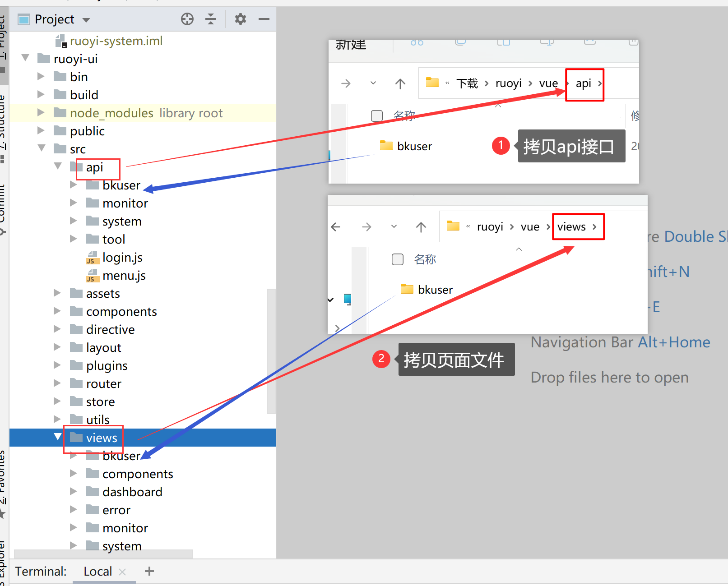Select the error folder under views
The width and height of the screenshot is (728, 586).
click(116, 510)
